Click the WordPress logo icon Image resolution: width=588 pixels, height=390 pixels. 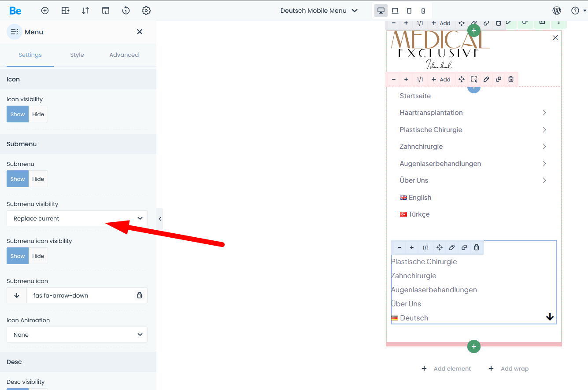(x=557, y=11)
